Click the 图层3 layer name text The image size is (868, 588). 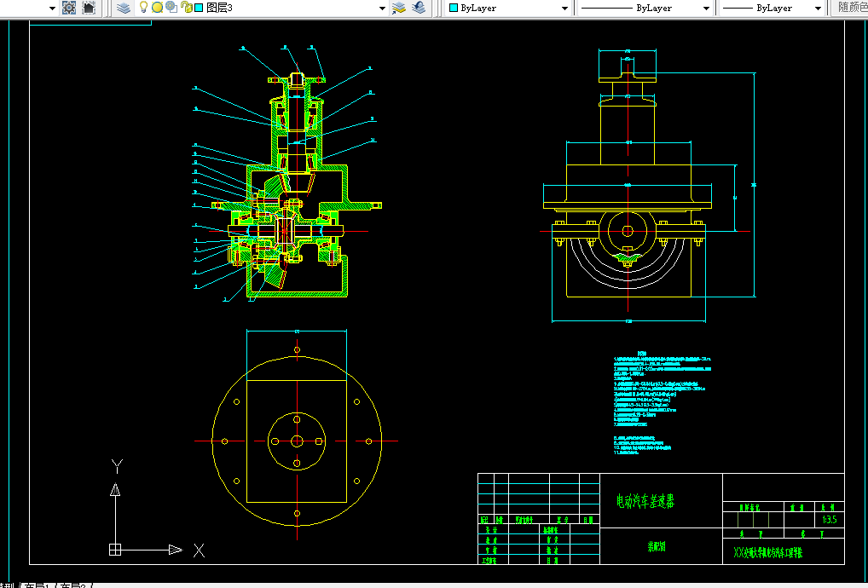pos(219,8)
